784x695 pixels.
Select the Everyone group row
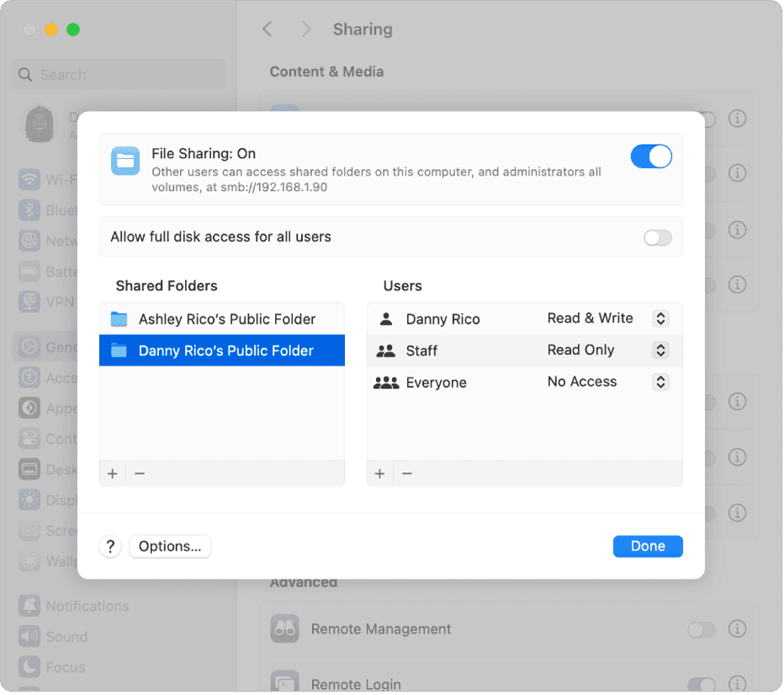point(525,382)
